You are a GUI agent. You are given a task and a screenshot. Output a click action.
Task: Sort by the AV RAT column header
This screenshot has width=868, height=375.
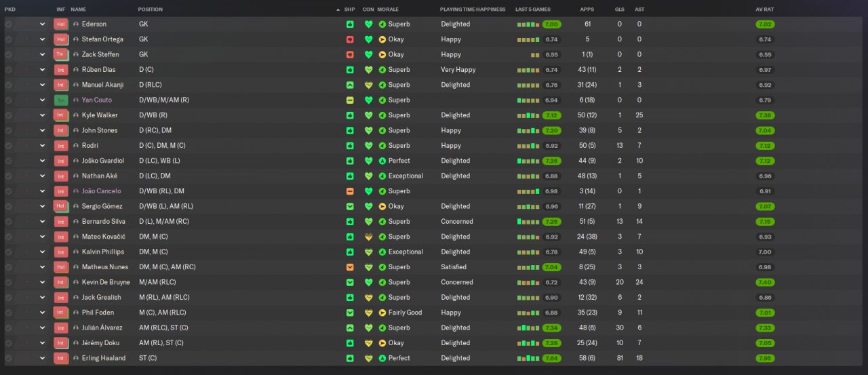tap(765, 9)
